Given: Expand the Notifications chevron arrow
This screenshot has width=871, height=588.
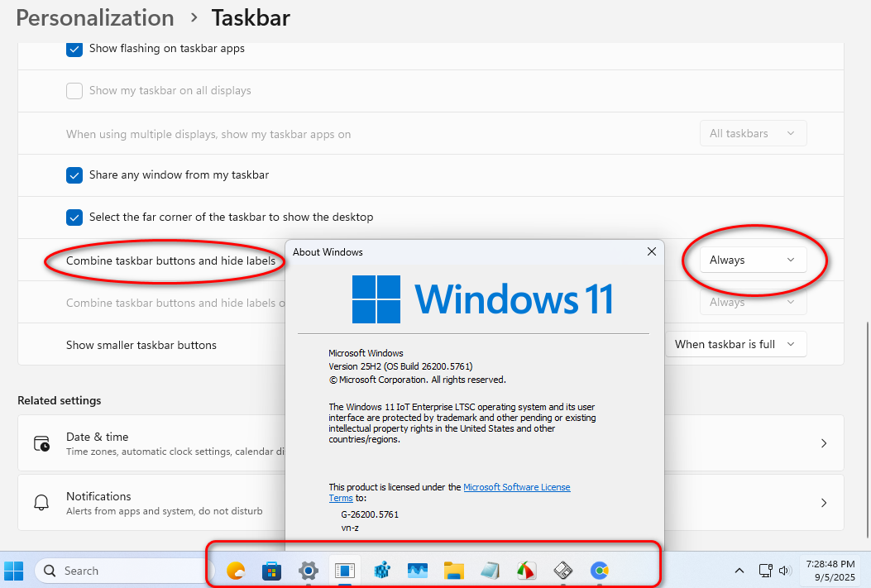Looking at the screenshot, I should [824, 503].
